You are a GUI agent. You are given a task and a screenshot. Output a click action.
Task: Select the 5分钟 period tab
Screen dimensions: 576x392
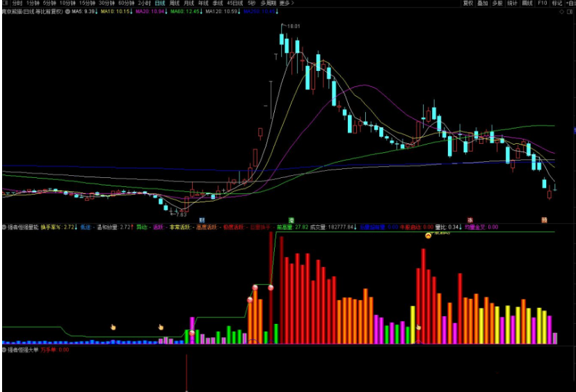[x=49, y=3]
